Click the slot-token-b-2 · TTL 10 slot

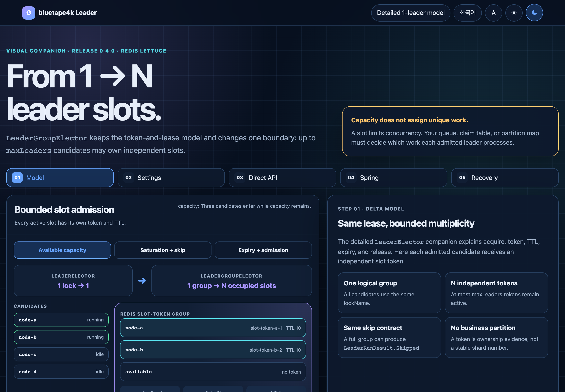tap(213, 350)
